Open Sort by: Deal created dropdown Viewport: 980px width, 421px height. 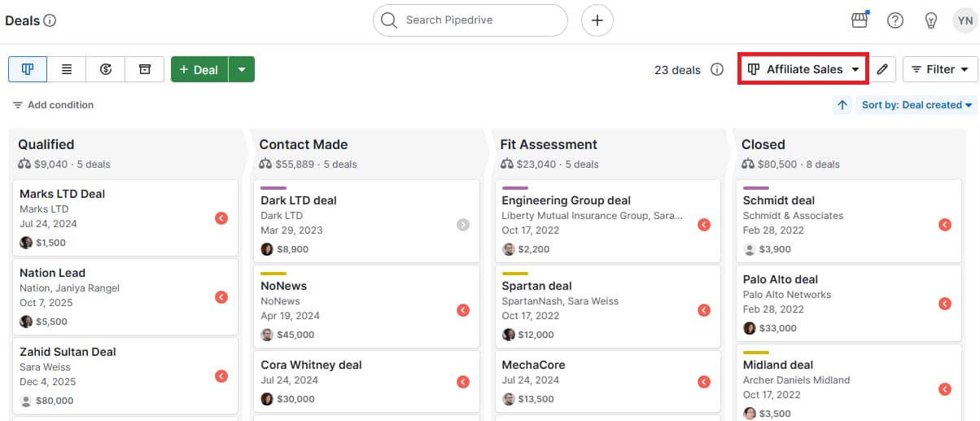click(917, 105)
